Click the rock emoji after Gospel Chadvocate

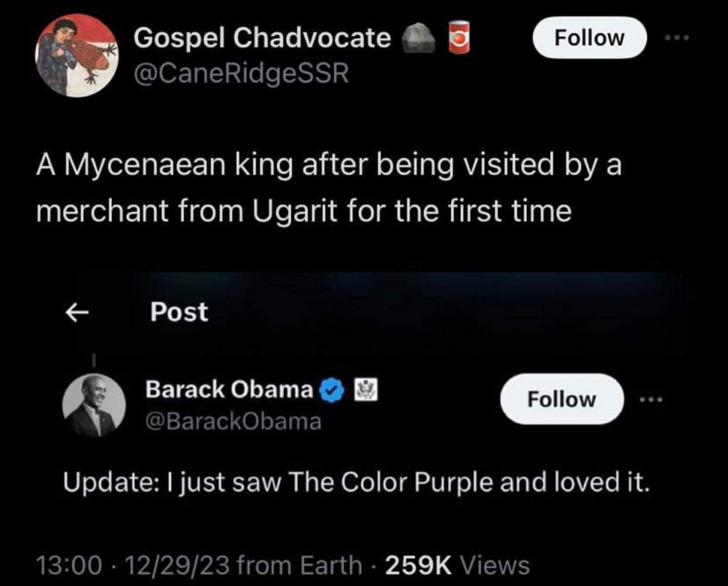pyautogui.click(x=419, y=38)
